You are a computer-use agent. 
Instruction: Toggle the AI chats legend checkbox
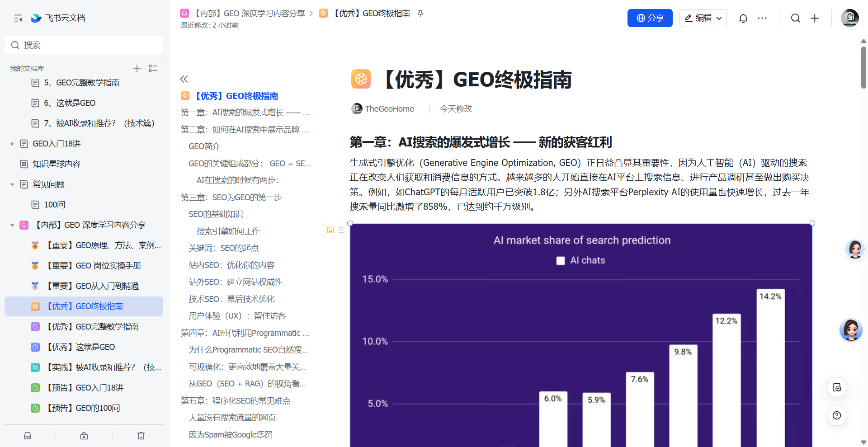[x=561, y=261]
